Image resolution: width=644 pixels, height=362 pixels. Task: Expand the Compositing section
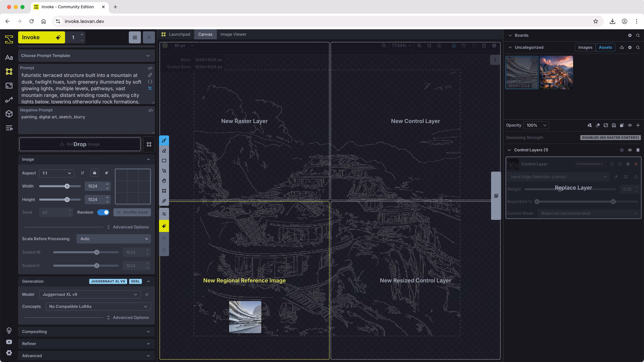pos(86,331)
